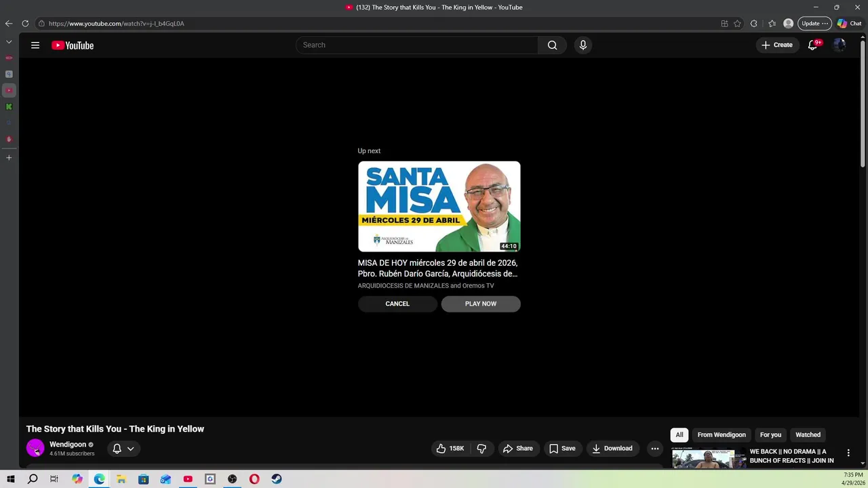
Task: Click PLAY NOW for next video
Action: tap(481, 304)
